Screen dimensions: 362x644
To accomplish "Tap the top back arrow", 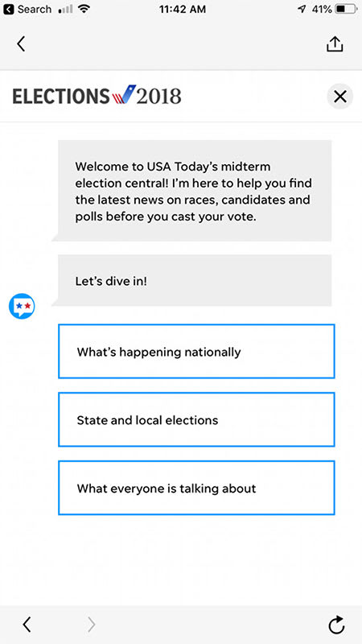I will click(22, 44).
